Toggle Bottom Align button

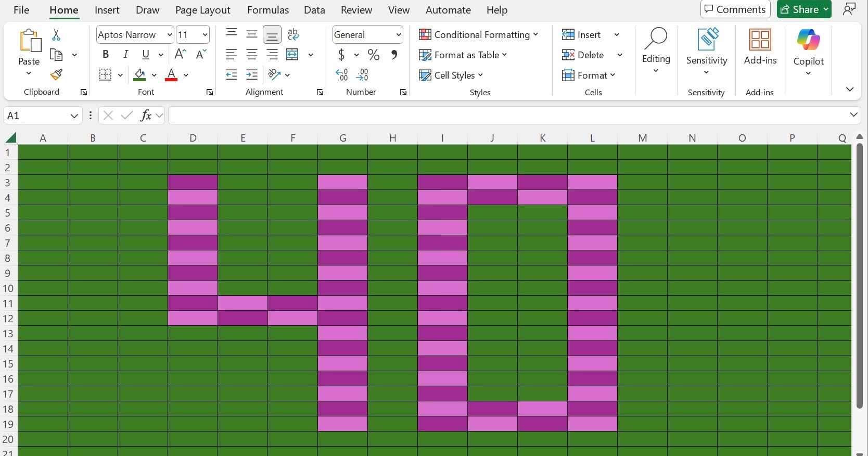click(272, 34)
